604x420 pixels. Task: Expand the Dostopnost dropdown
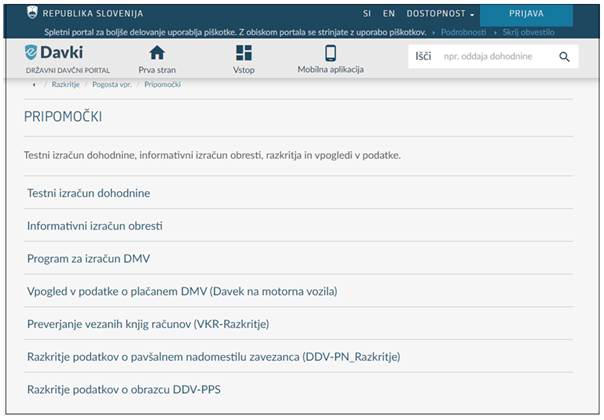(x=441, y=14)
